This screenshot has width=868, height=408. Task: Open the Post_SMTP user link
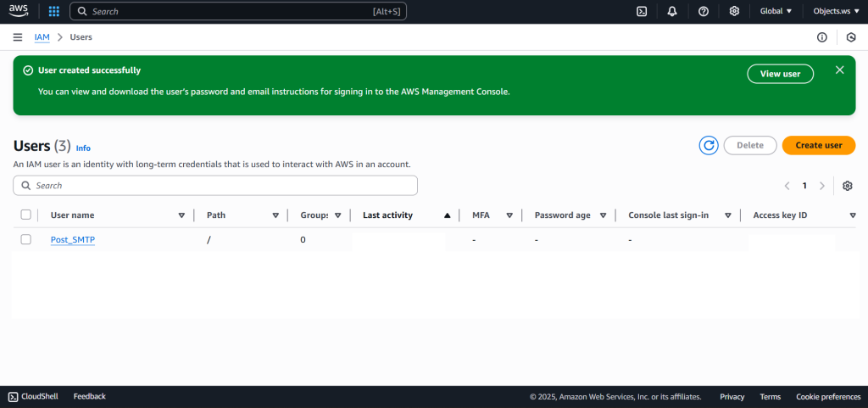[x=73, y=240]
